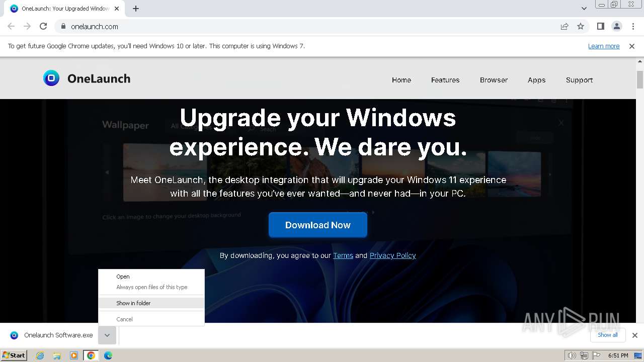
Task: Open Microsoft Edge from taskbar
Action: pyautogui.click(x=108, y=355)
